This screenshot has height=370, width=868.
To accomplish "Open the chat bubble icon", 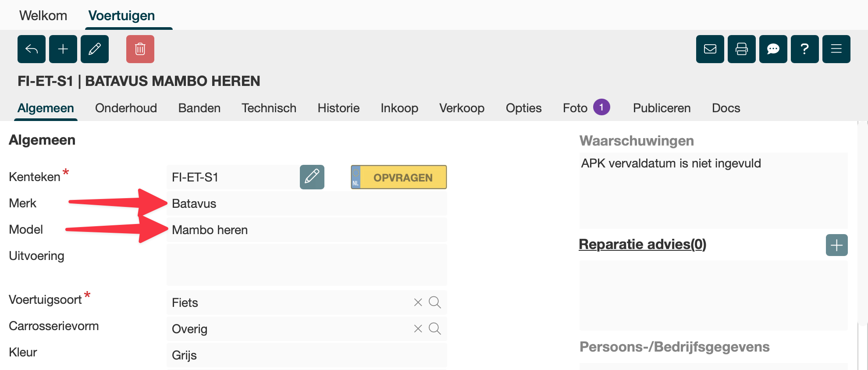I will pos(773,49).
